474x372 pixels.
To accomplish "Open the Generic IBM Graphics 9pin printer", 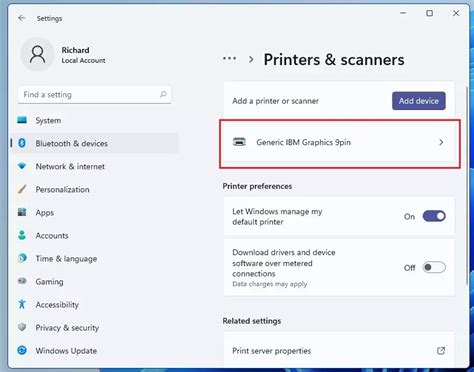I will pos(339,142).
